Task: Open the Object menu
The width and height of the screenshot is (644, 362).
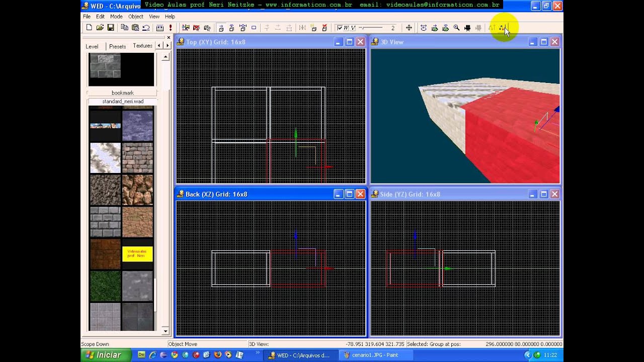Action: 136,17
